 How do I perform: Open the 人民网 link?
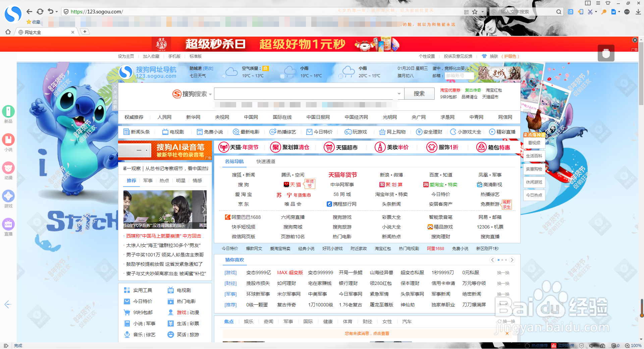[x=164, y=117]
